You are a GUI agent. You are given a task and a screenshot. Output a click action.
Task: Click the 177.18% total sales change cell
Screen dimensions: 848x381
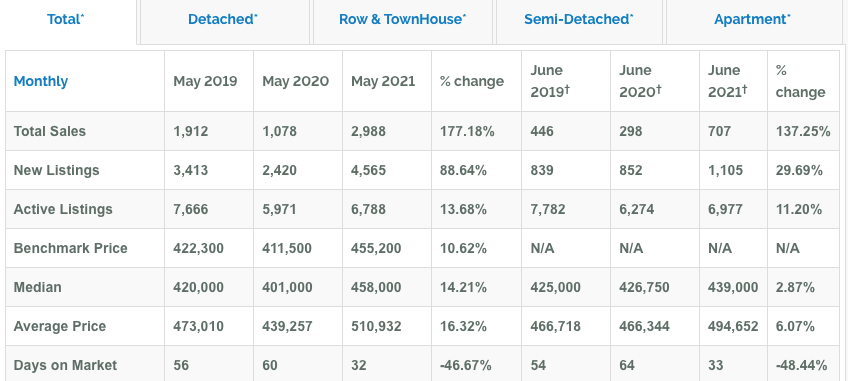pos(467,132)
